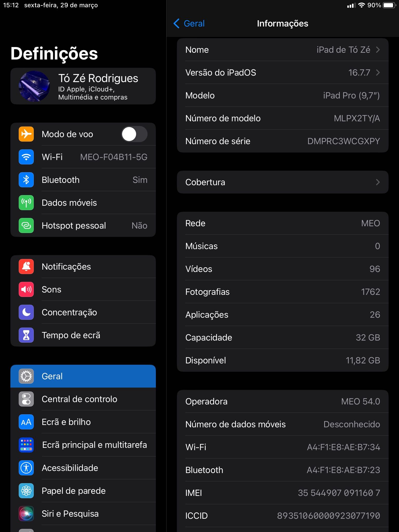Tap Wi-Fi address A4:F1:E8:AE:B7:34

pos(344,447)
